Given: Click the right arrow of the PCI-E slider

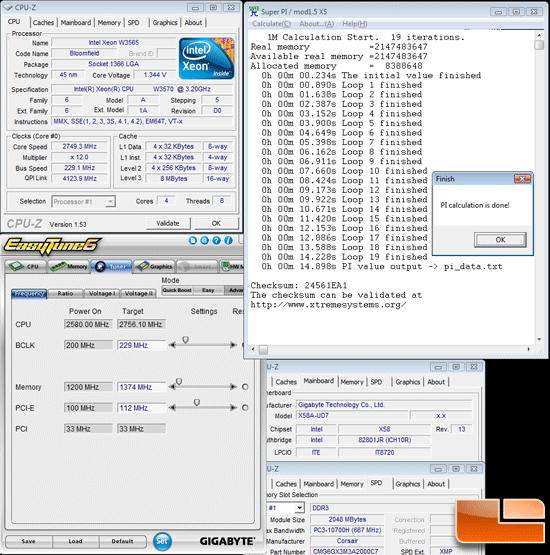Looking at the screenshot, I should [x=233, y=408].
